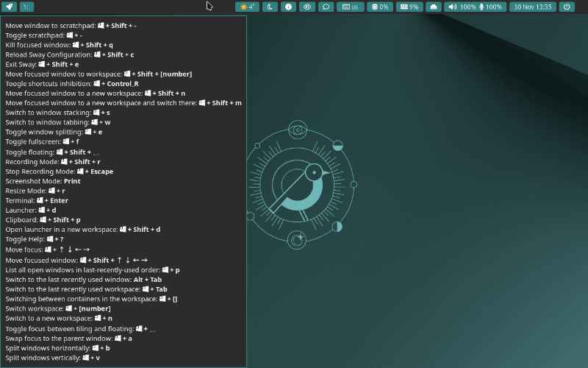Toggle the night light moon icon
588x368 pixels.
click(270, 7)
